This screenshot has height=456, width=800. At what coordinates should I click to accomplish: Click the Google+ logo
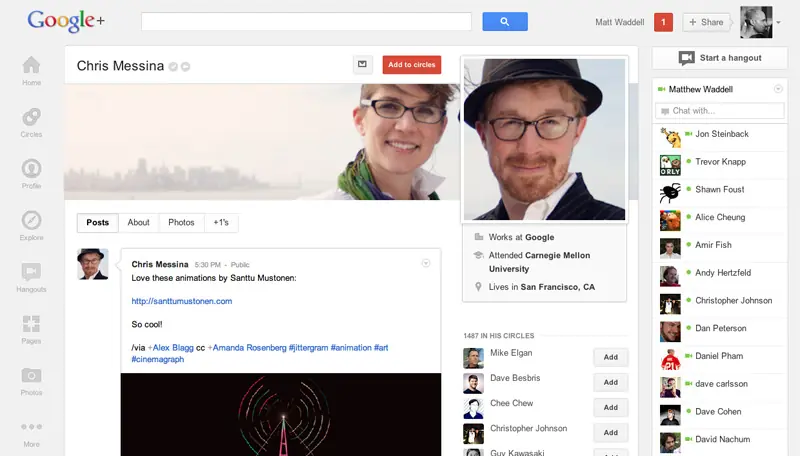[x=66, y=21]
